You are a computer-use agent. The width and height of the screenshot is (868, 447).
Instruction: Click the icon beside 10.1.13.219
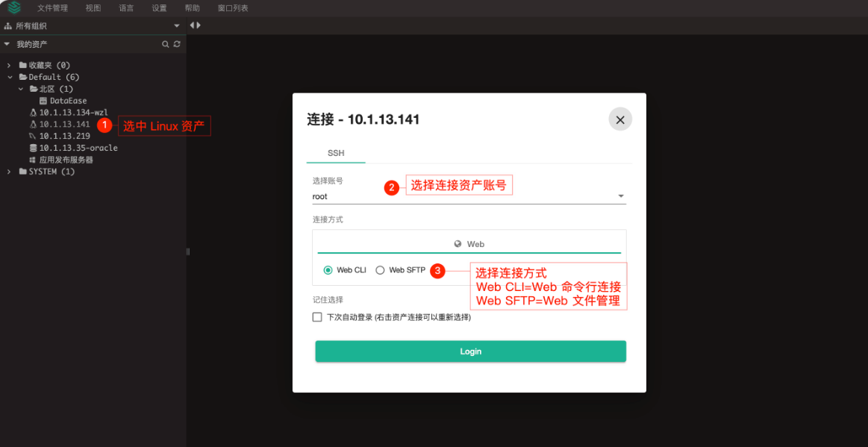tap(33, 136)
